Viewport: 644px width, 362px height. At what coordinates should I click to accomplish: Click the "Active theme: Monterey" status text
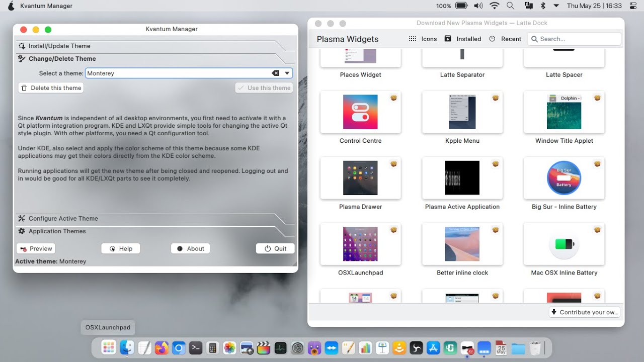tap(51, 261)
